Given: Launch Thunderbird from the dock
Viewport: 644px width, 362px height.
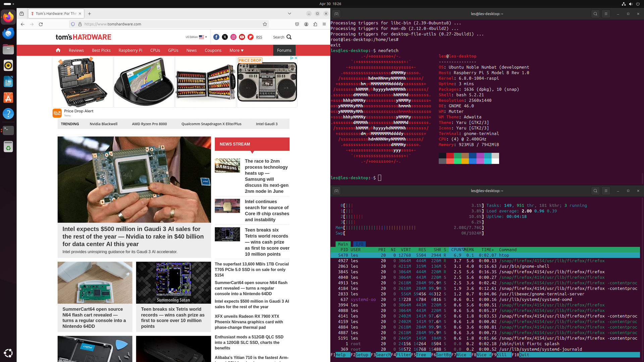Looking at the screenshot, I should click(x=8, y=33).
